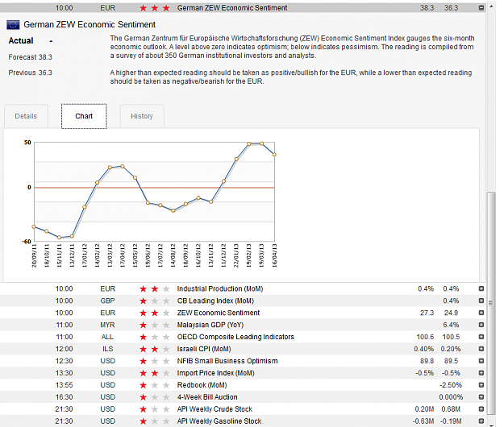The width and height of the screenshot is (504, 427).
Task: Switch to the Details tab
Action: click(x=26, y=116)
